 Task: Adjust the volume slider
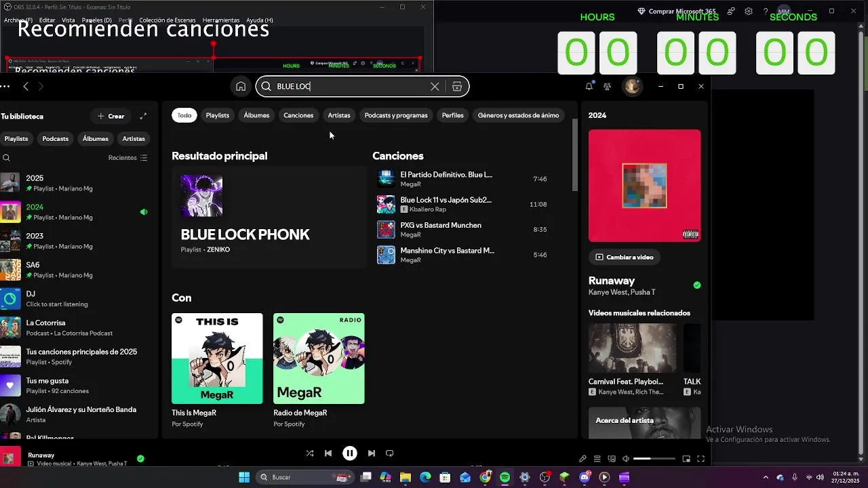pyautogui.click(x=654, y=459)
